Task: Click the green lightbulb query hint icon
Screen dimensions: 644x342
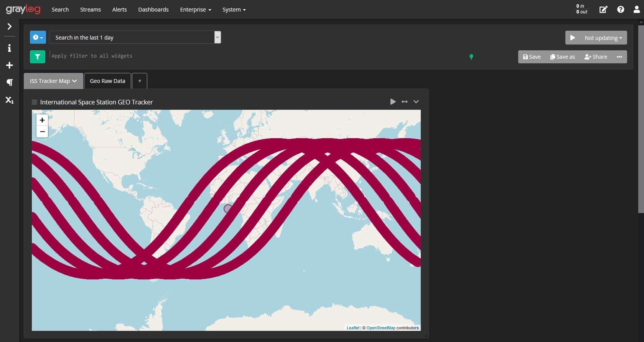Action: (x=471, y=57)
